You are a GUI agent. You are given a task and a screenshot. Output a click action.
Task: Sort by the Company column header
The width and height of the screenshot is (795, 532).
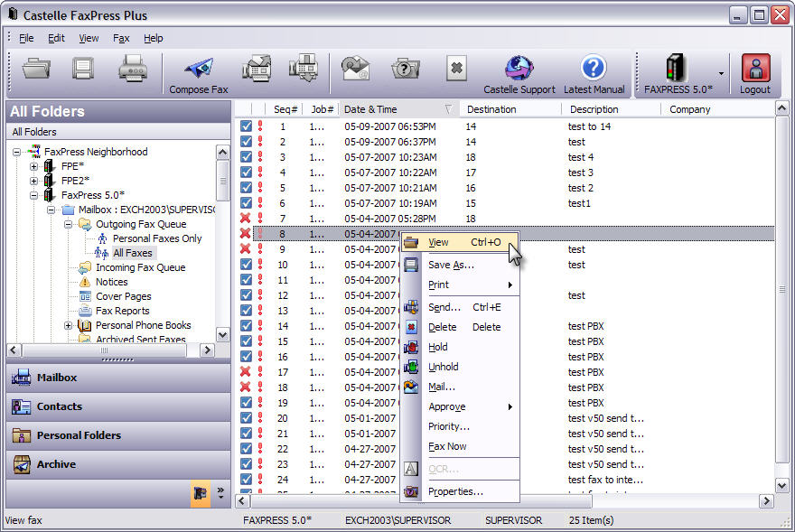717,109
